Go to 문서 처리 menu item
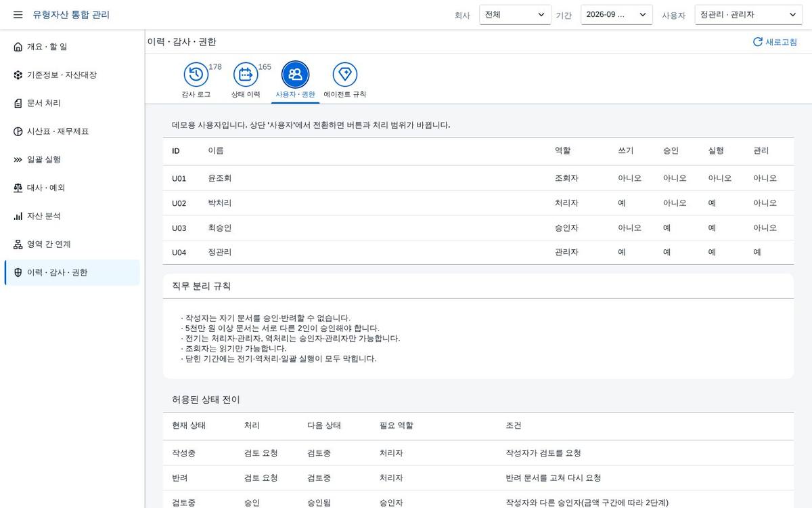Viewport: 812px width, 508px height. [72, 103]
